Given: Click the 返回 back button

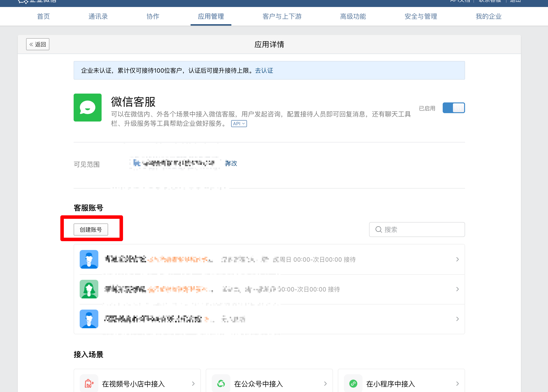Looking at the screenshot, I should point(38,44).
